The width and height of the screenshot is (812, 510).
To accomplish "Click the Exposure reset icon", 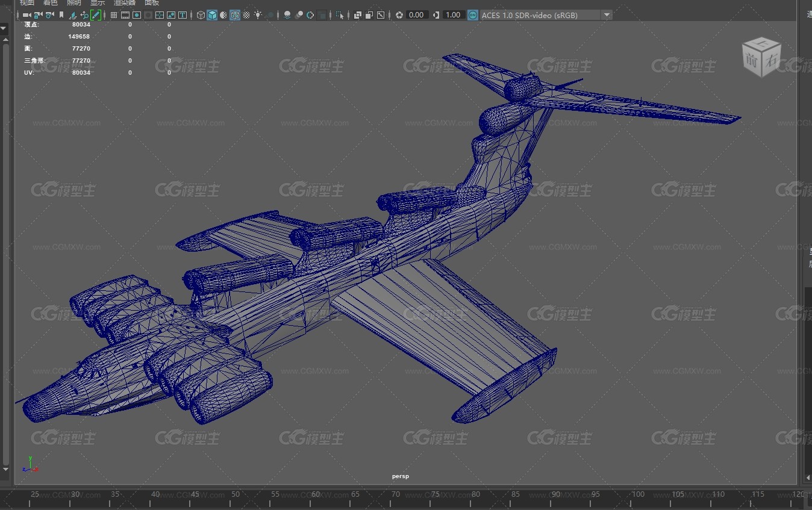I will (399, 15).
